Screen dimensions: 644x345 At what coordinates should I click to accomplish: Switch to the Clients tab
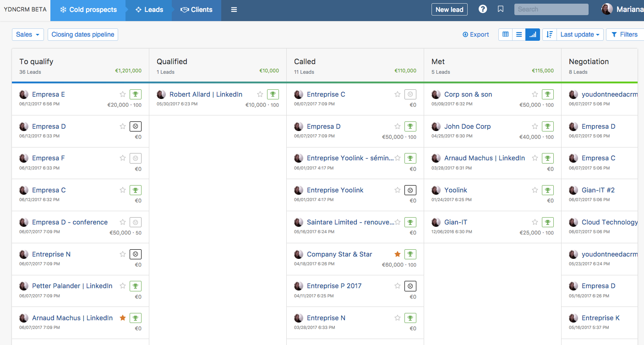[x=196, y=9]
